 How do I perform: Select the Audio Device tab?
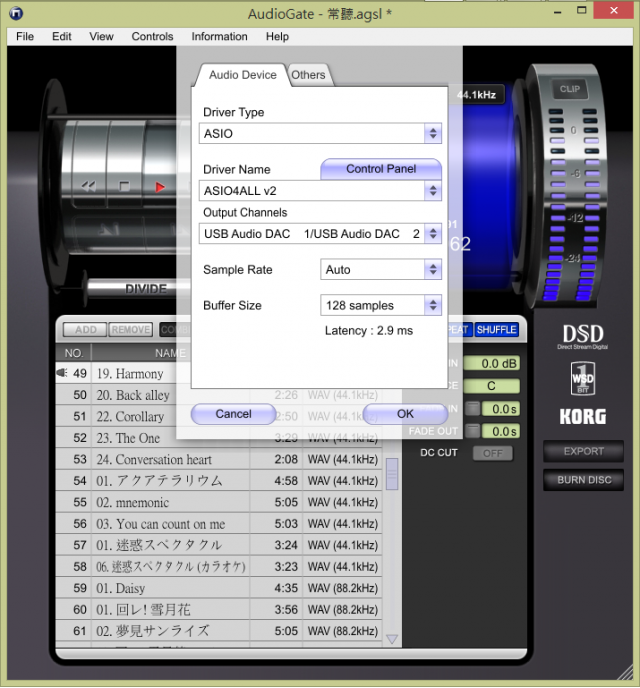[x=243, y=75]
